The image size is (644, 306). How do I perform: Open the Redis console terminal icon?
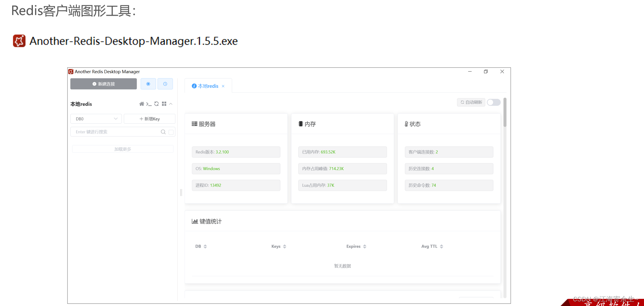149,104
